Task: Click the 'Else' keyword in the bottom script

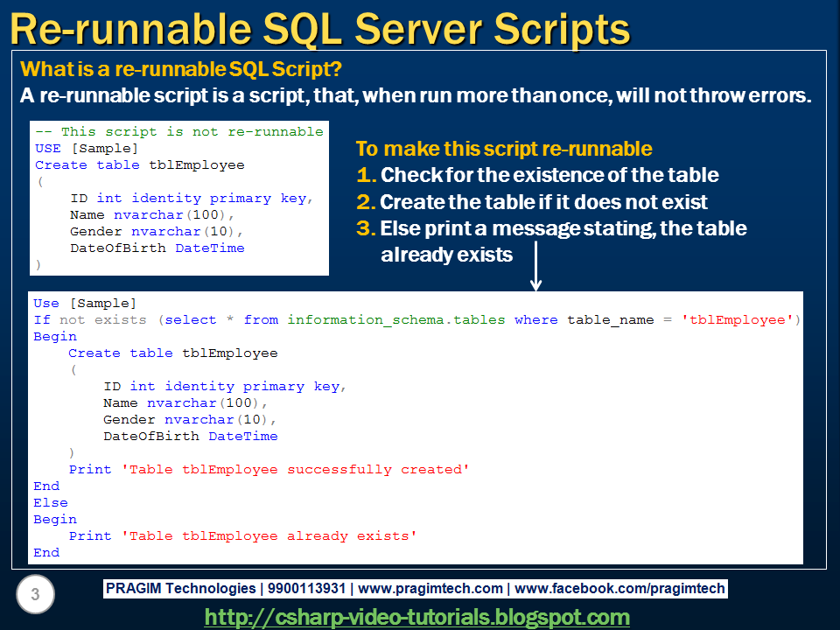Action: point(50,502)
